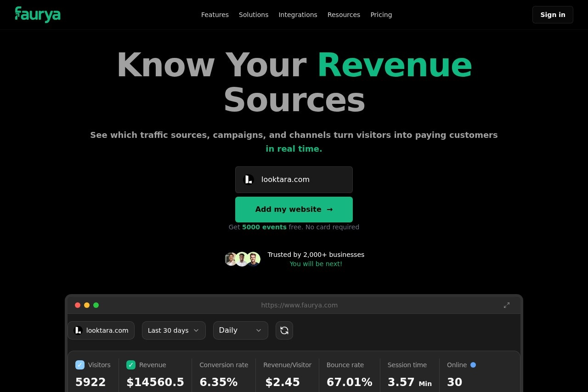The width and height of the screenshot is (588, 392).
Task: Click the Visitors count 5922
Action: [90, 382]
